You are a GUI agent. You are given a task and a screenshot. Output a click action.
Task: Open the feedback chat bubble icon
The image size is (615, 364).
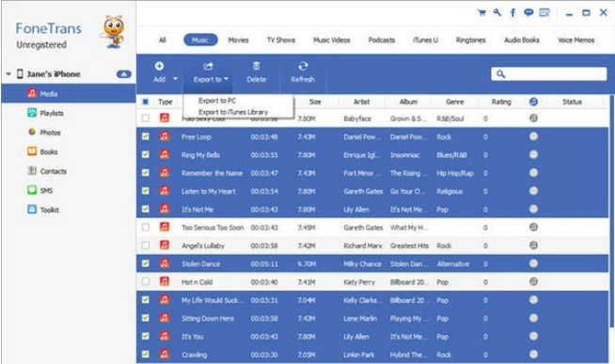[x=528, y=13]
